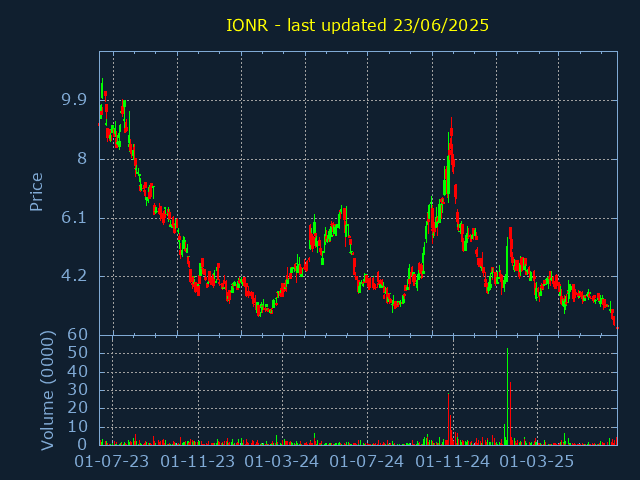Click the 60 volume axis value

point(78,335)
